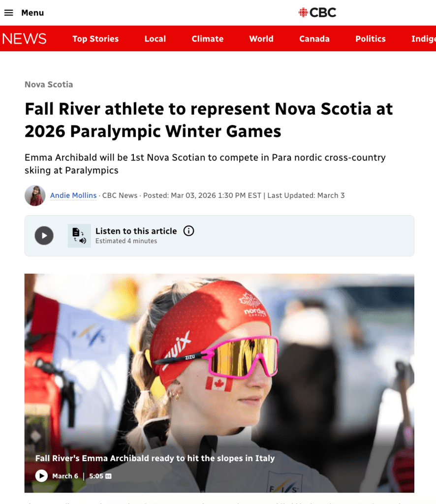Open the Indigenous news tab
Viewport: 436px width, 504px height.
coord(424,38)
